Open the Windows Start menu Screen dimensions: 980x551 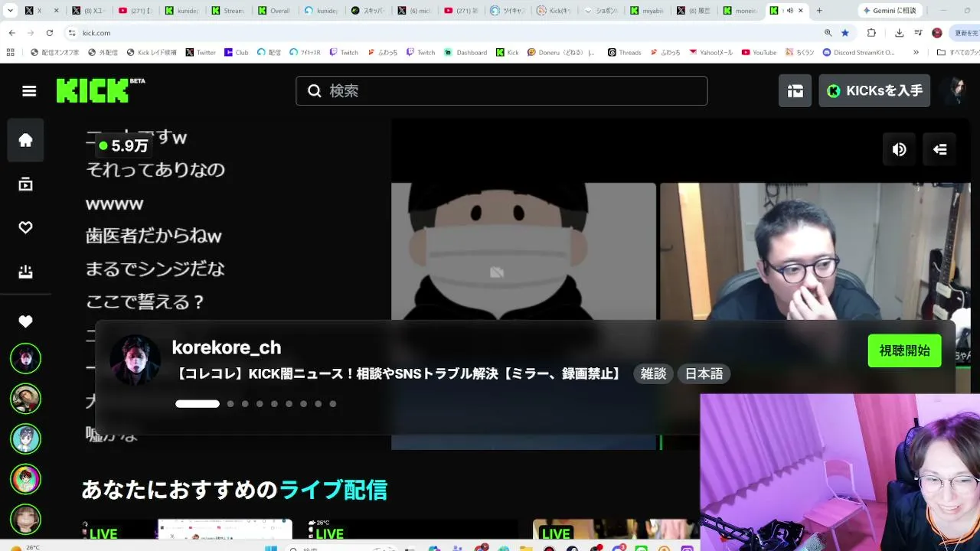click(271, 548)
